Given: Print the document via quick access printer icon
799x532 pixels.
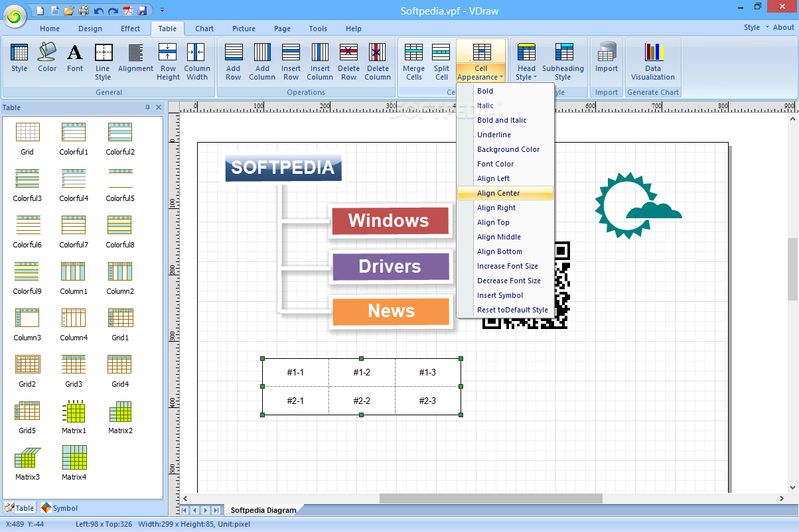Looking at the screenshot, I should (x=84, y=11).
